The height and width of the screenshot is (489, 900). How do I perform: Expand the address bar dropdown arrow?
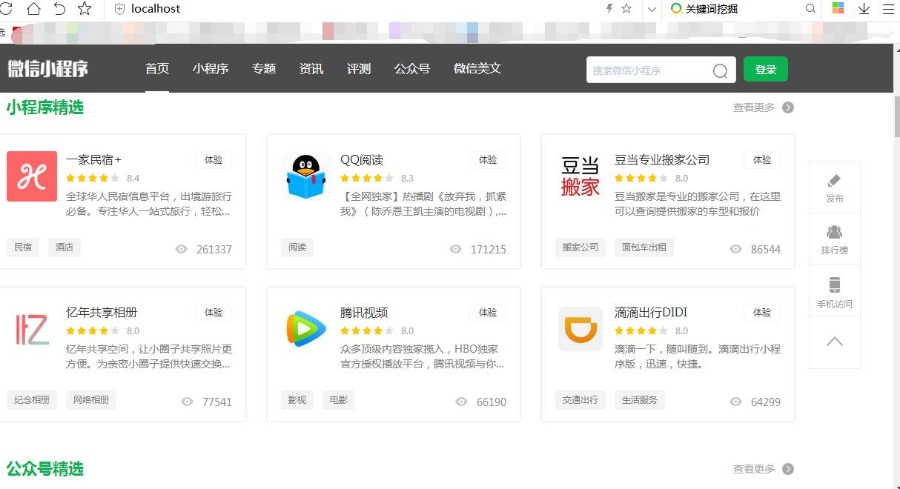pos(651,9)
